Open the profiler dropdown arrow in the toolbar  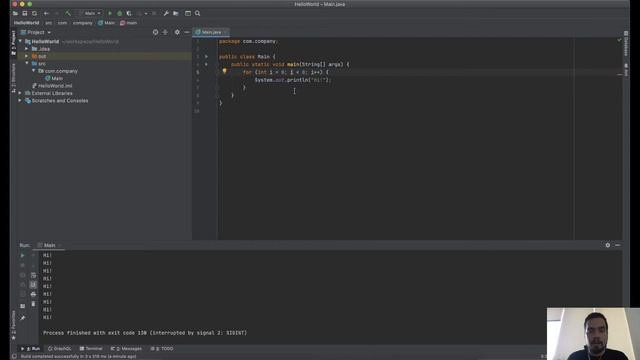click(x=146, y=13)
